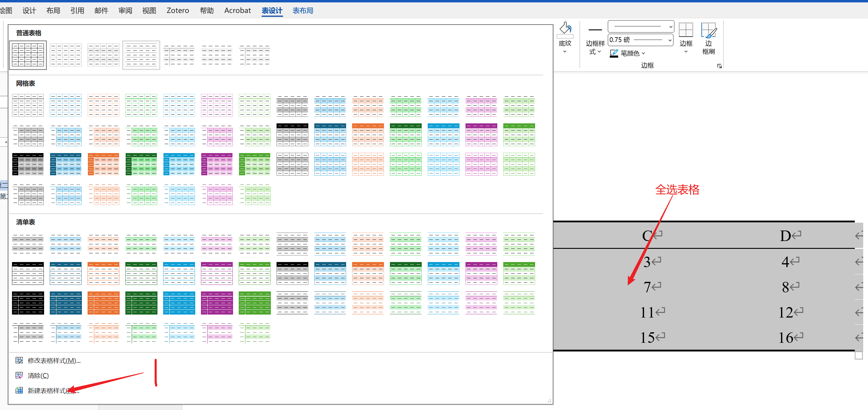Click the Borders (边框) grid icon
This screenshot has width=868, height=410.
tap(685, 30)
